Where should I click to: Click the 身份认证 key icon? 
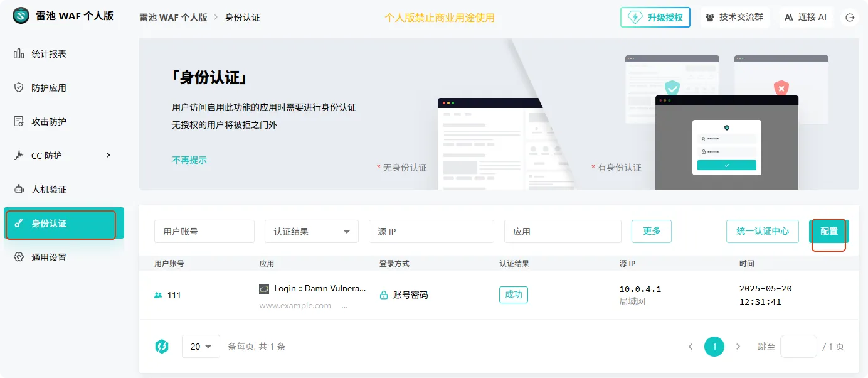click(x=19, y=224)
